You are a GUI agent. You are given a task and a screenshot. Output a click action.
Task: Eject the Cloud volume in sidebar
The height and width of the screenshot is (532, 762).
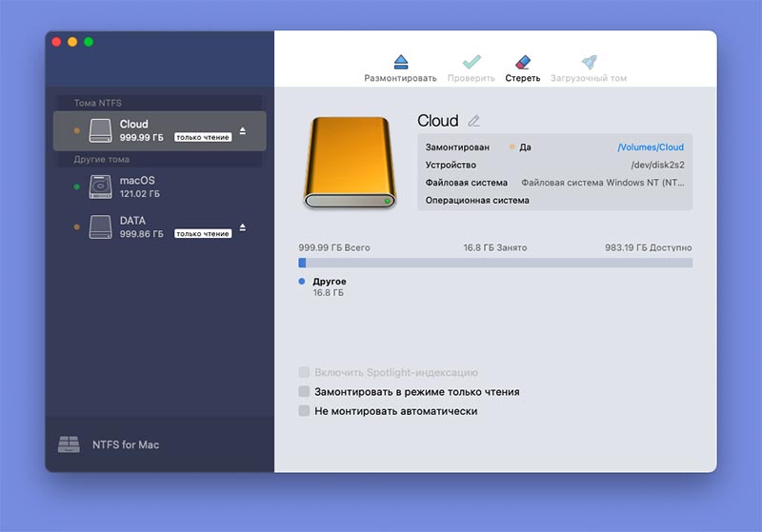[242, 130]
